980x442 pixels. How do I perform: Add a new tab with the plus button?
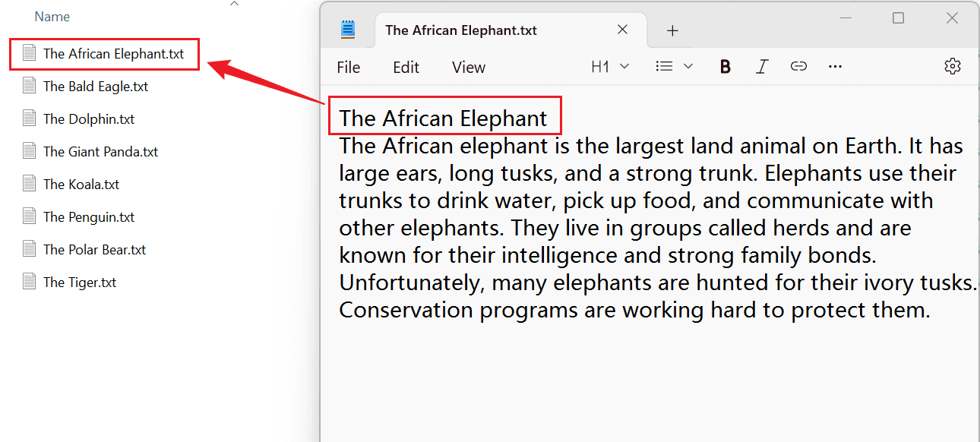672,30
